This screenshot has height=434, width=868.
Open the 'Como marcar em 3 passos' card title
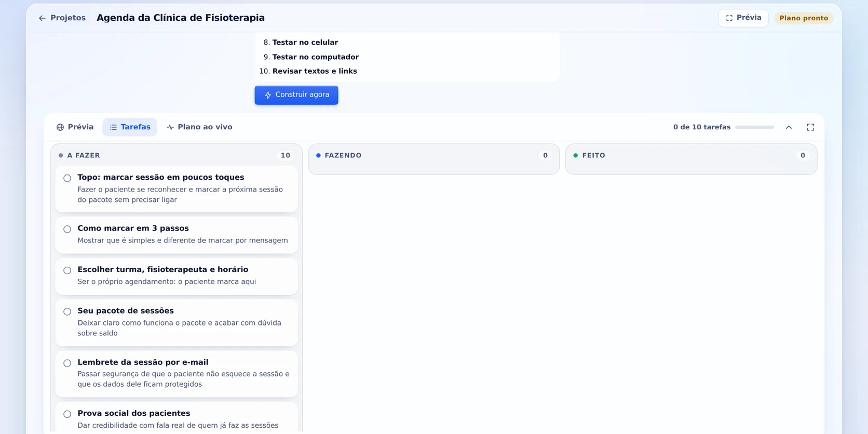click(133, 228)
